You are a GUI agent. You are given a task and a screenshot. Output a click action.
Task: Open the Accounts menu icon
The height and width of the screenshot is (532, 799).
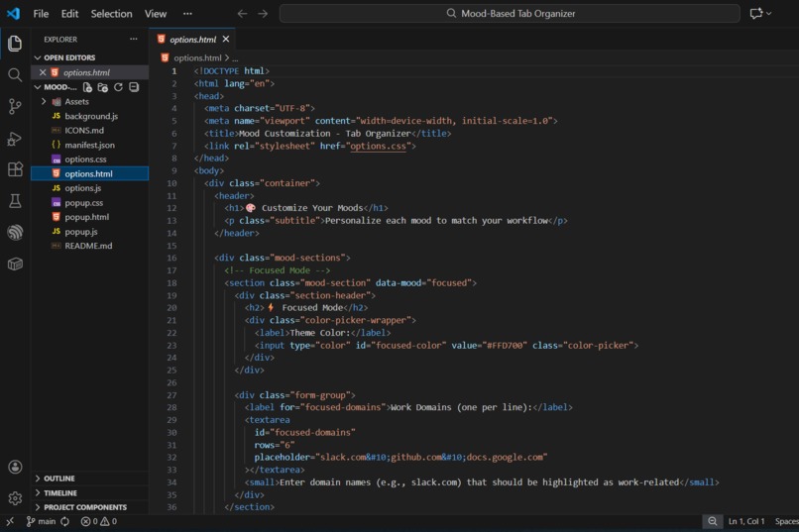pos(15,467)
